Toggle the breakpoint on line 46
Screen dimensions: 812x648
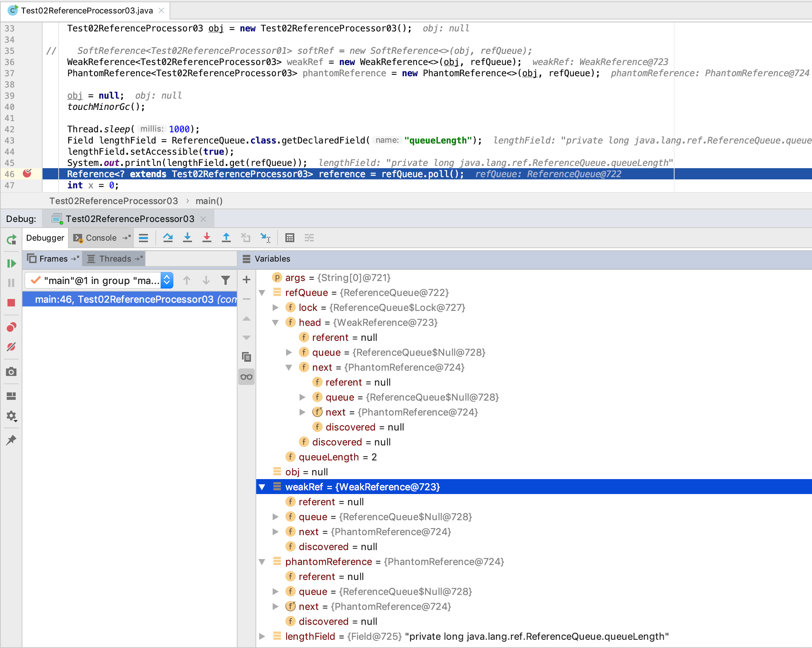[28, 174]
